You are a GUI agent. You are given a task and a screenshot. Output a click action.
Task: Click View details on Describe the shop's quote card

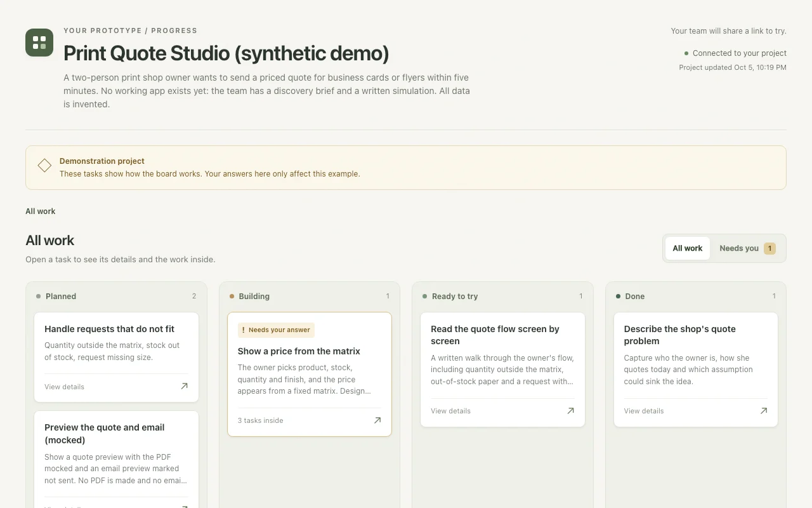(x=644, y=411)
